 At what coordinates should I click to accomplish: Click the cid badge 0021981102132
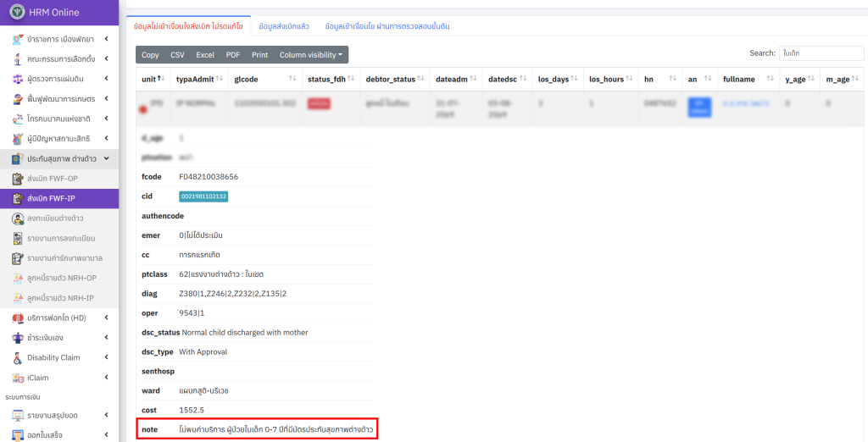pos(203,196)
